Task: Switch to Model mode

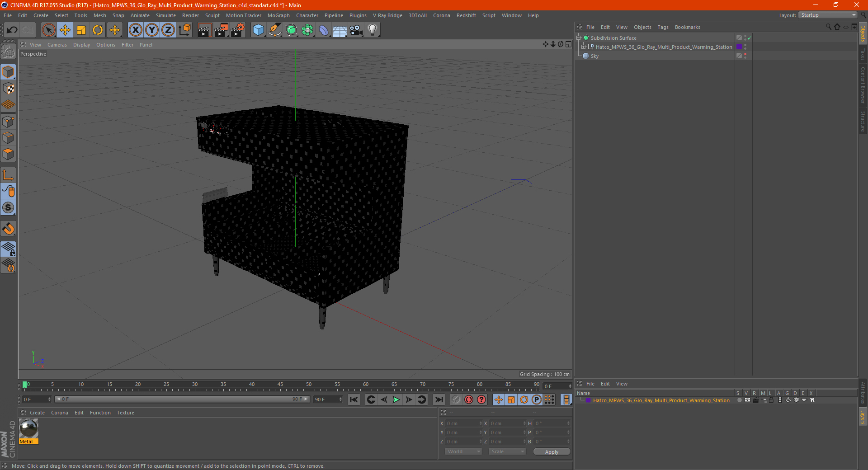Action: click(8, 72)
